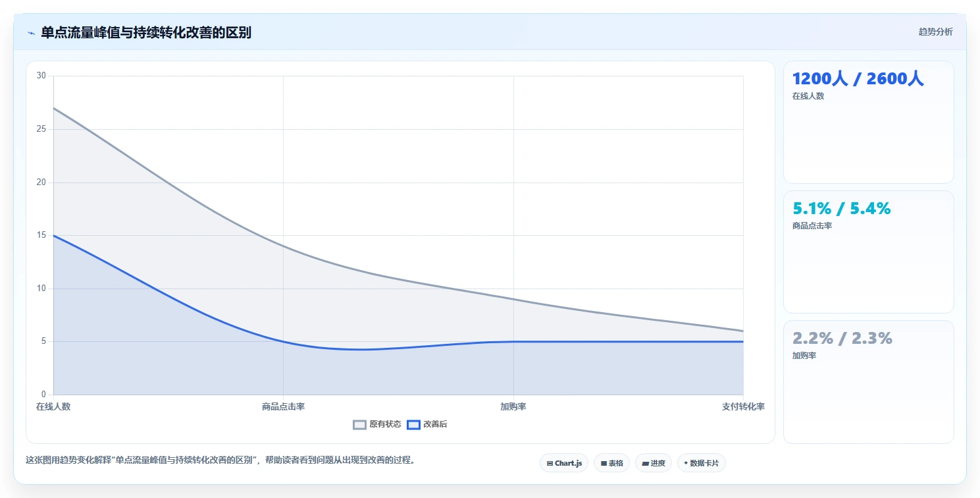Click the trend icon beside the title
This screenshot has width=980, height=498.
point(31,32)
